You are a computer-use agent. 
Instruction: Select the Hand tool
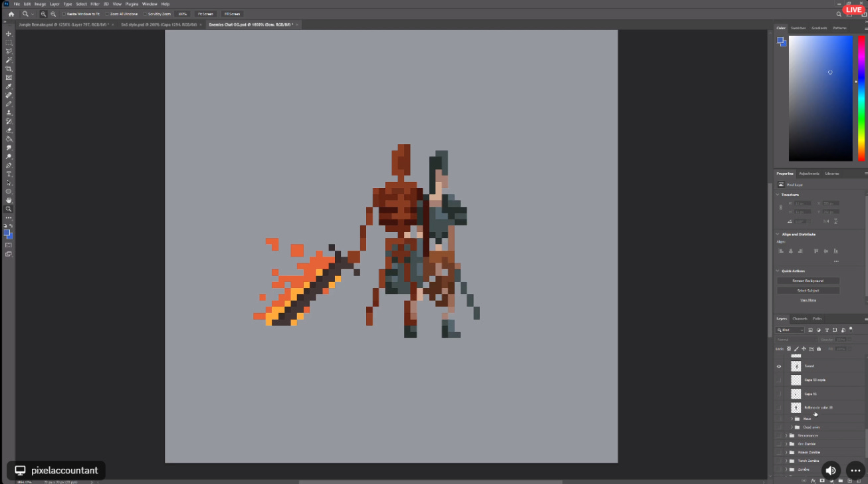[9, 200]
